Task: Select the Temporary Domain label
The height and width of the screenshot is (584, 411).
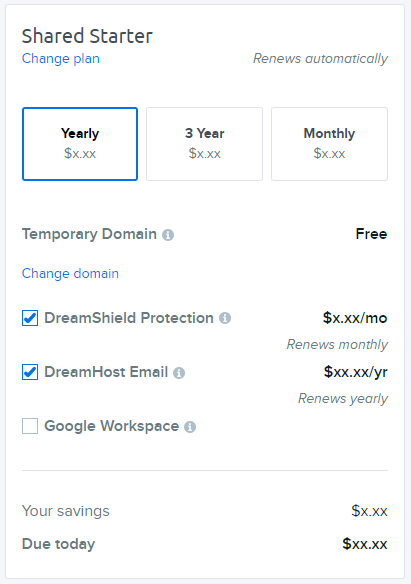Action: (89, 234)
